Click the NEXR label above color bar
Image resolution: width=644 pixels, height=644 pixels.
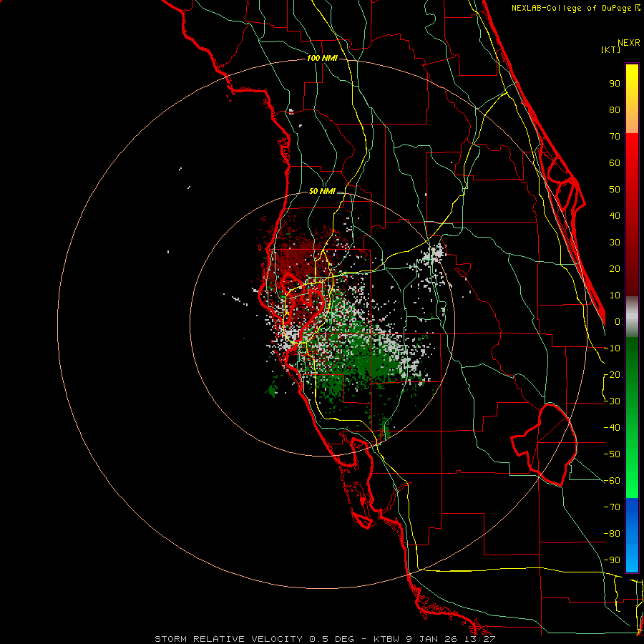[629, 43]
